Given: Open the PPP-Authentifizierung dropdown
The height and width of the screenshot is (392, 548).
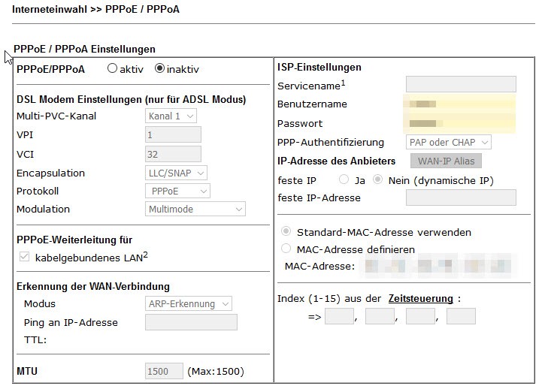Looking at the screenshot, I should pyautogui.click(x=449, y=142).
